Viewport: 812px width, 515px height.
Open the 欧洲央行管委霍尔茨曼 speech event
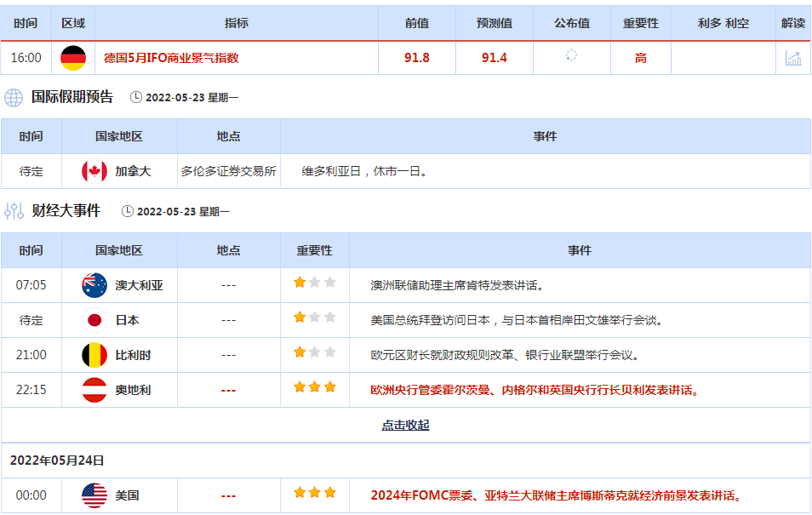pos(535,390)
